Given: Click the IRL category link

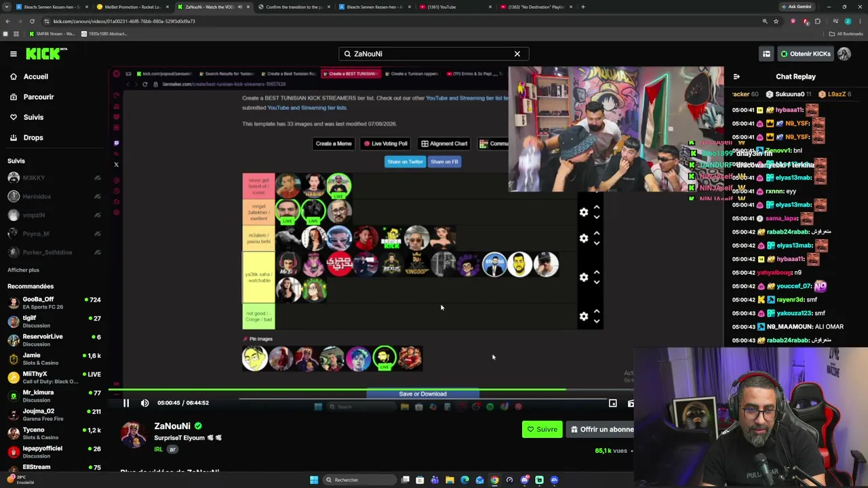Looking at the screenshot, I should click(158, 449).
